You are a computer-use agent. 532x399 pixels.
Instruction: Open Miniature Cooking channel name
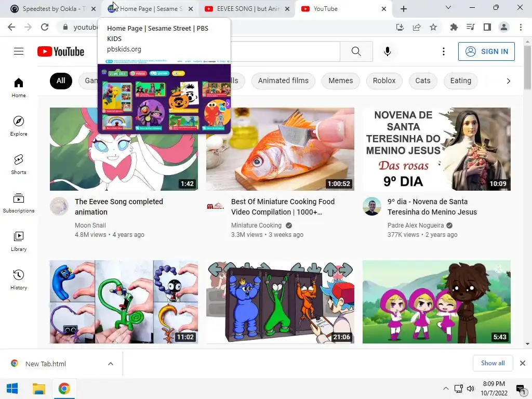(x=256, y=225)
